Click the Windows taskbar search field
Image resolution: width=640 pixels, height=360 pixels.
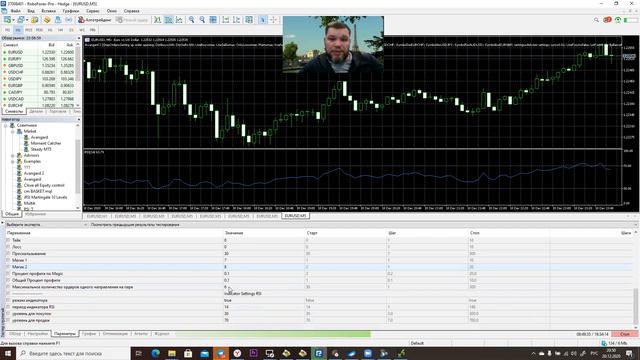[x=73, y=353]
